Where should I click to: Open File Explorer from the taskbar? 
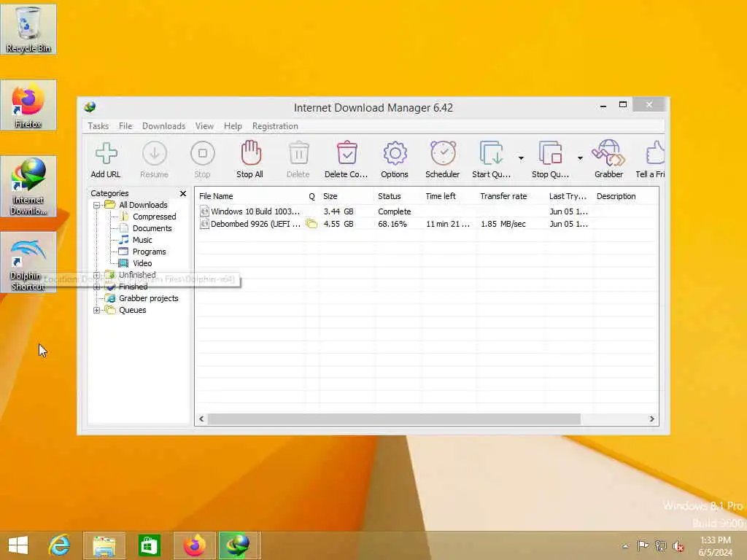[x=104, y=545]
